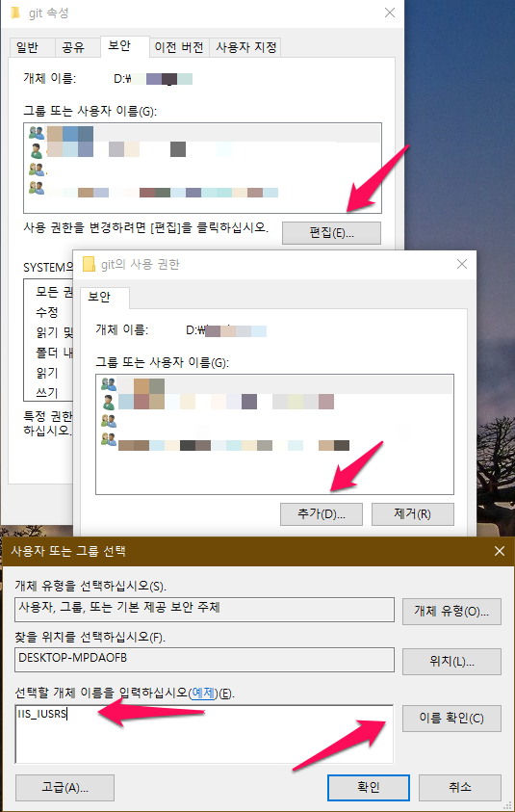Click the folder icon in git의 사용 권한 title bar

click(x=89, y=264)
